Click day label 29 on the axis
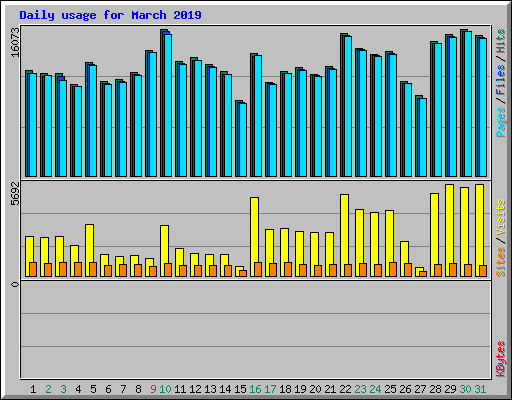The height and width of the screenshot is (400, 512). point(450,389)
